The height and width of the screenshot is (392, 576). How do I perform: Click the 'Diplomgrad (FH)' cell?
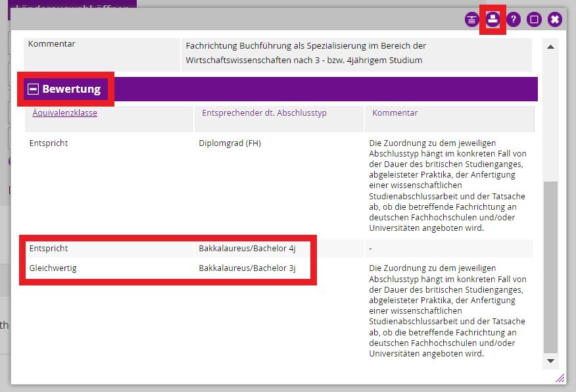point(229,143)
